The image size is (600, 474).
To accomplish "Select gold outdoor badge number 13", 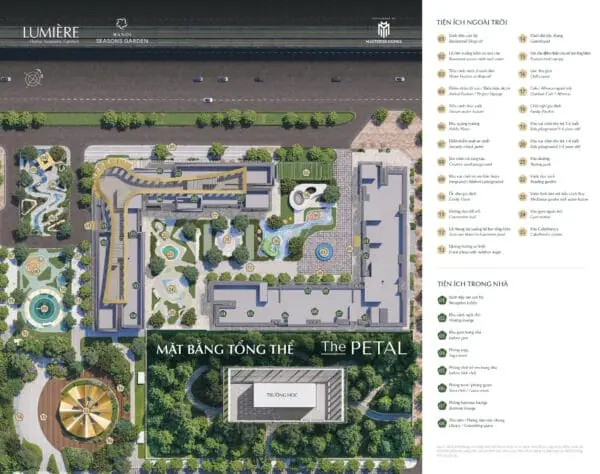I will pos(441,249).
